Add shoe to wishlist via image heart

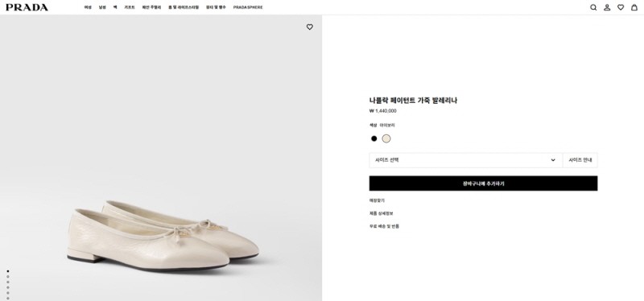[310, 27]
